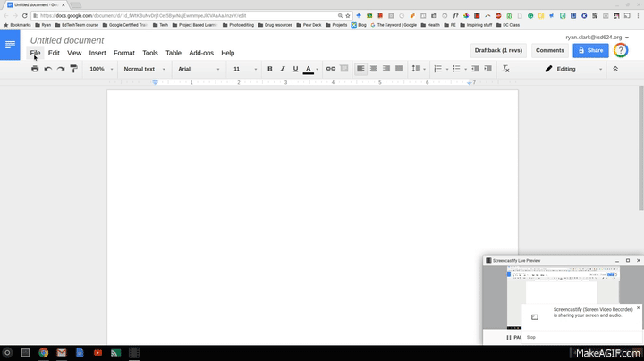
Task: Toggle Bold formatting
Action: click(270, 69)
